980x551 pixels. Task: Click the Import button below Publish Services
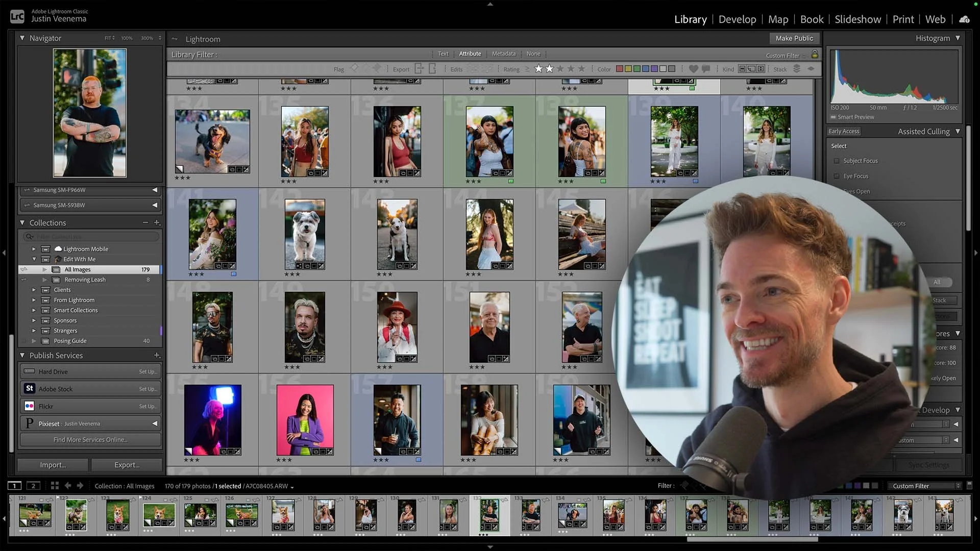coord(52,465)
